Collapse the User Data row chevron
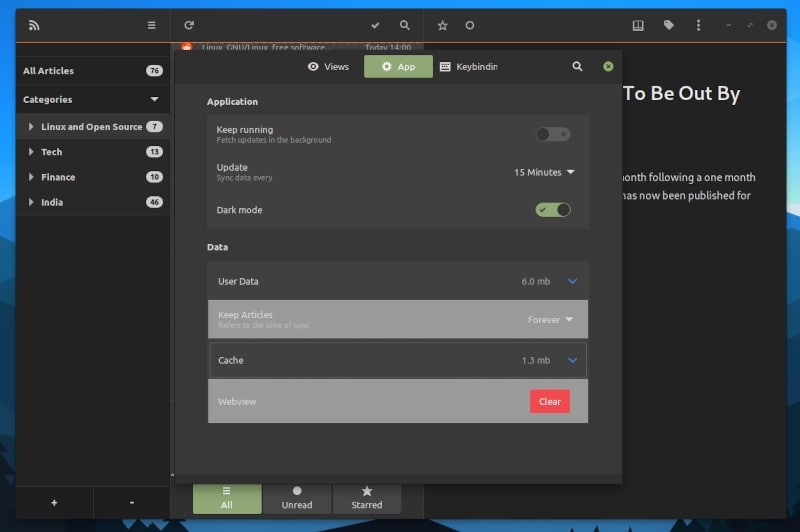800x532 pixels. [572, 282]
